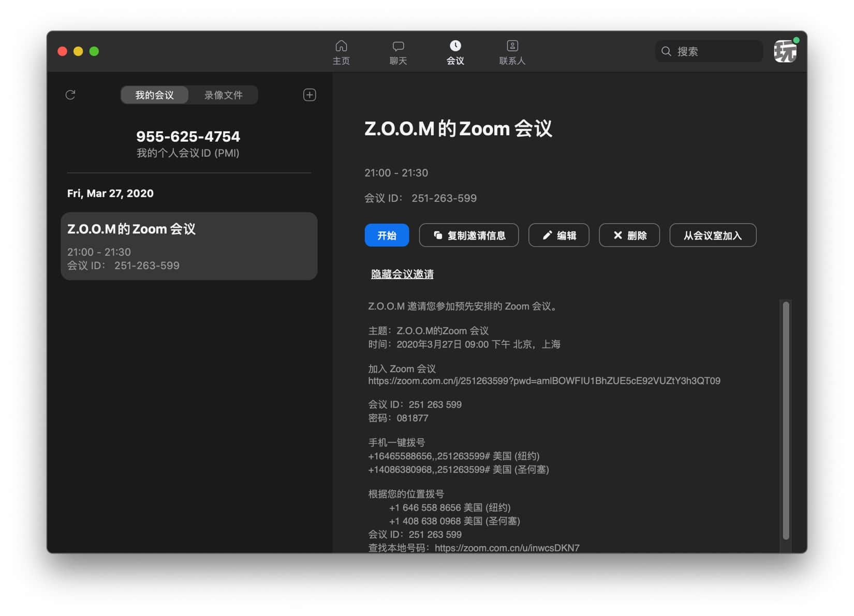Edit the meeting with 编辑 button
The height and width of the screenshot is (616, 854).
click(559, 236)
